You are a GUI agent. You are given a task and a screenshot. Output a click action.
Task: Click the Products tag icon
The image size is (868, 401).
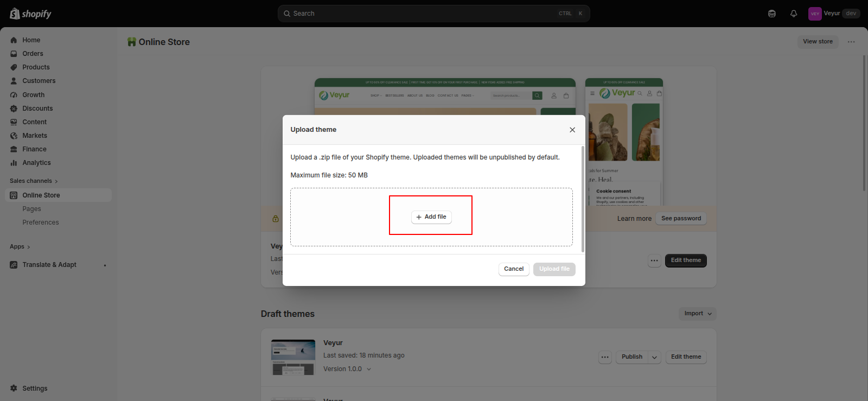tap(14, 67)
